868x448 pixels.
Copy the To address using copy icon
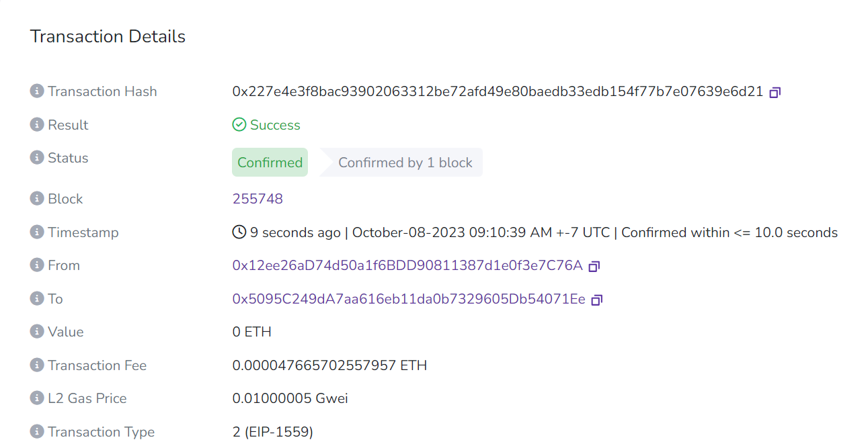click(596, 300)
